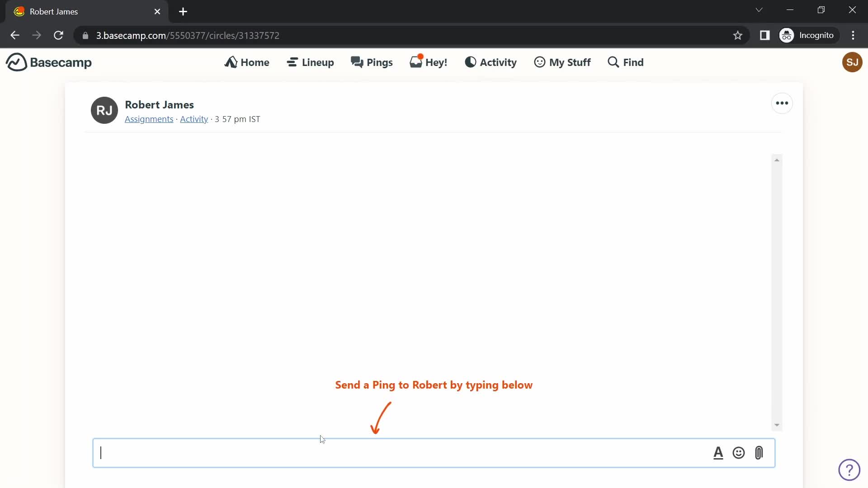This screenshot has height=488, width=868.
Task: Select the Robert James browser tab
Action: click(87, 12)
